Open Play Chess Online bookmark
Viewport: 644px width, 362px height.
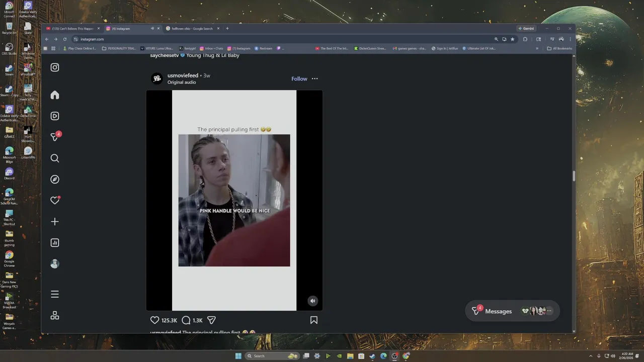point(79,49)
